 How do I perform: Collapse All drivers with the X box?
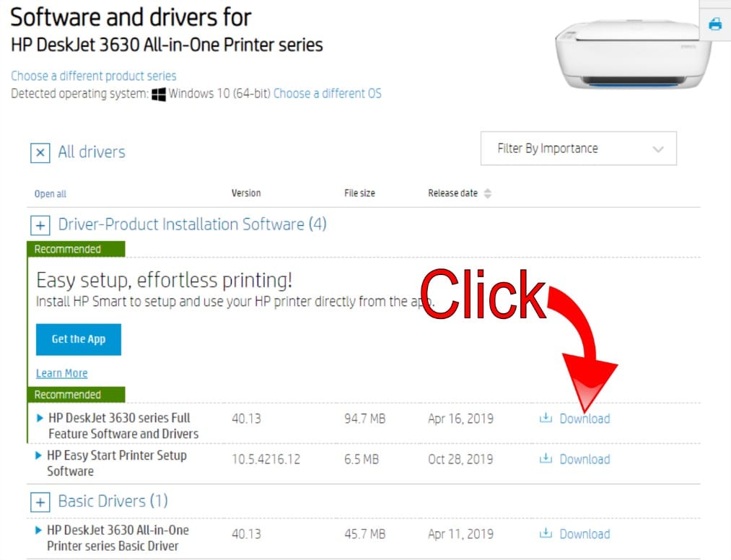pyautogui.click(x=40, y=153)
